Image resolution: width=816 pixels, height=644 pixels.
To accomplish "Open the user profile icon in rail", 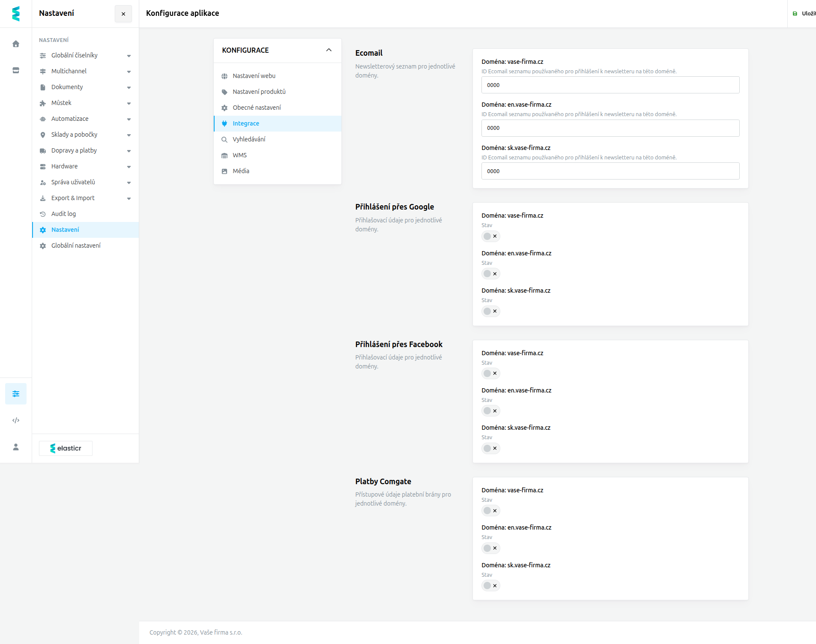I will click(x=16, y=447).
